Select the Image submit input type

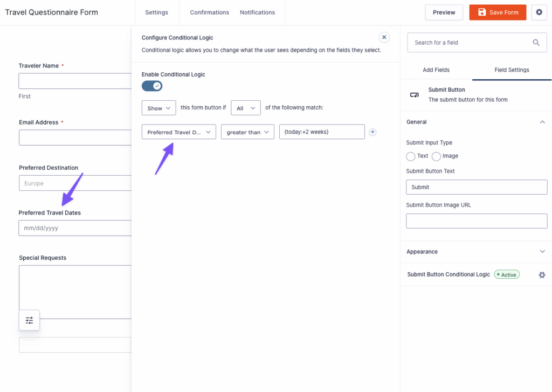pyautogui.click(x=436, y=156)
